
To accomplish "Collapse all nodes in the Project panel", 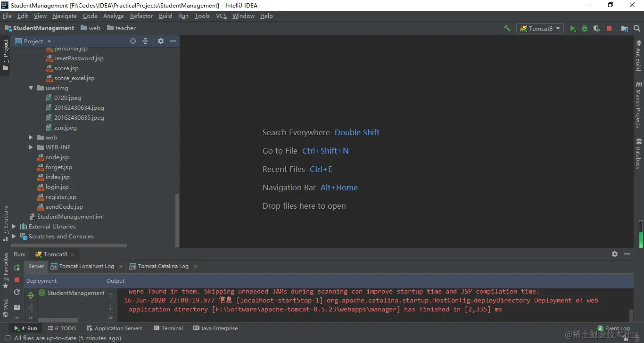I will pyautogui.click(x=145, y=41).
